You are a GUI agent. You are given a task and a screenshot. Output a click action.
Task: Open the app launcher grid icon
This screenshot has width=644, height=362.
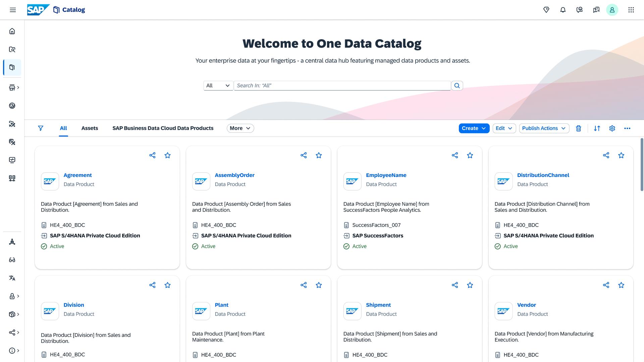(x=631, y=10)
